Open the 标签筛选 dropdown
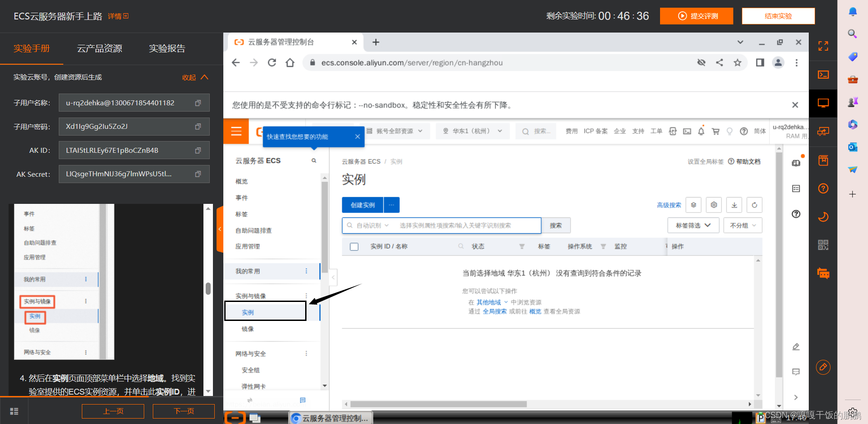 [x=693, y=226]
